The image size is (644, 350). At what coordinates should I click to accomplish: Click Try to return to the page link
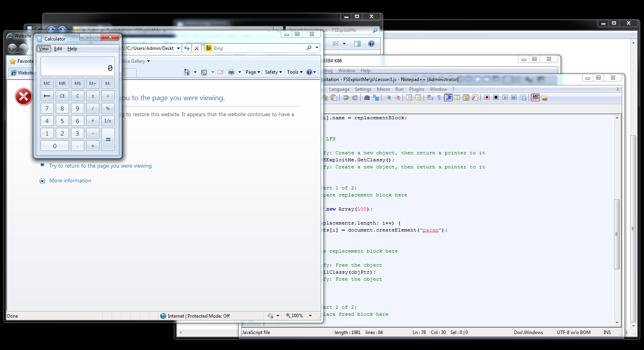pos(100,166)
